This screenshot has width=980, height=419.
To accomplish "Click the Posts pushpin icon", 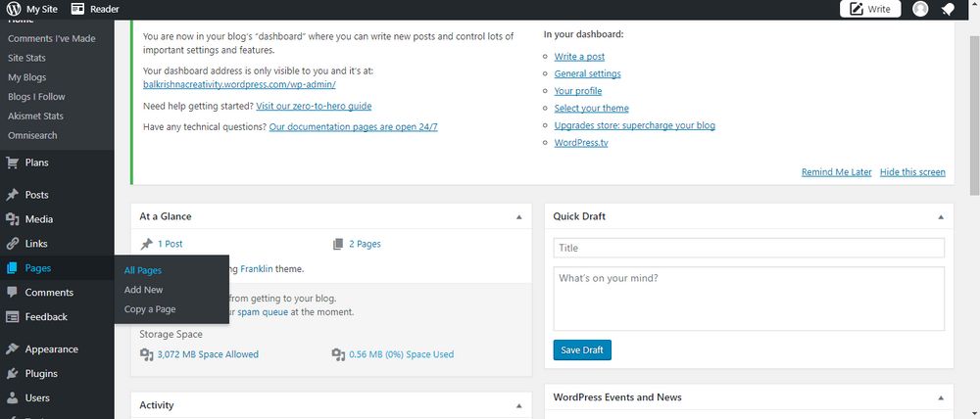I will coord(12,195).
